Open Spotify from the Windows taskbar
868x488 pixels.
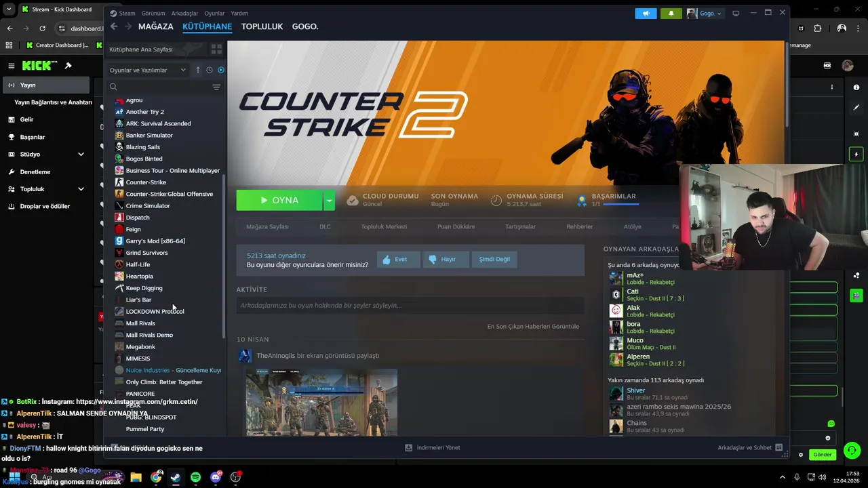[x=195, y=477]
